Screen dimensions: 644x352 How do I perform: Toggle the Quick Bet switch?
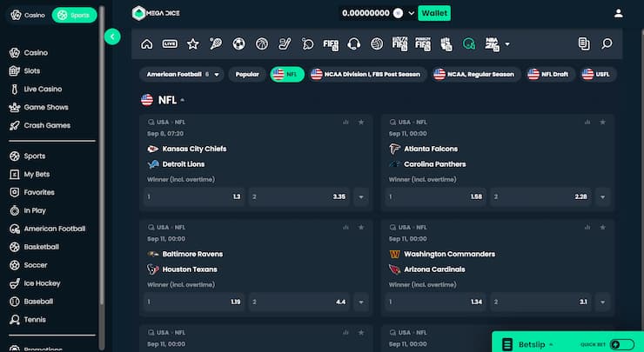point(621,344)
